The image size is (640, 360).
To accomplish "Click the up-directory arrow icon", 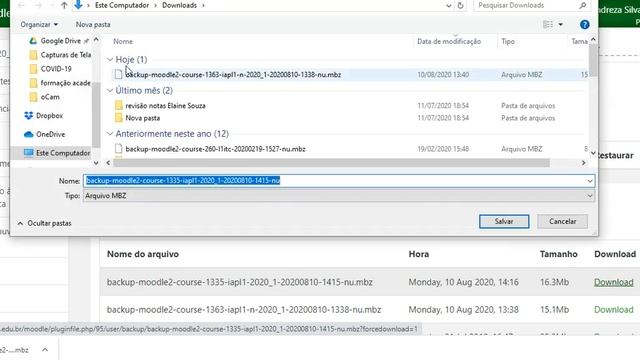I will [64, 5].
